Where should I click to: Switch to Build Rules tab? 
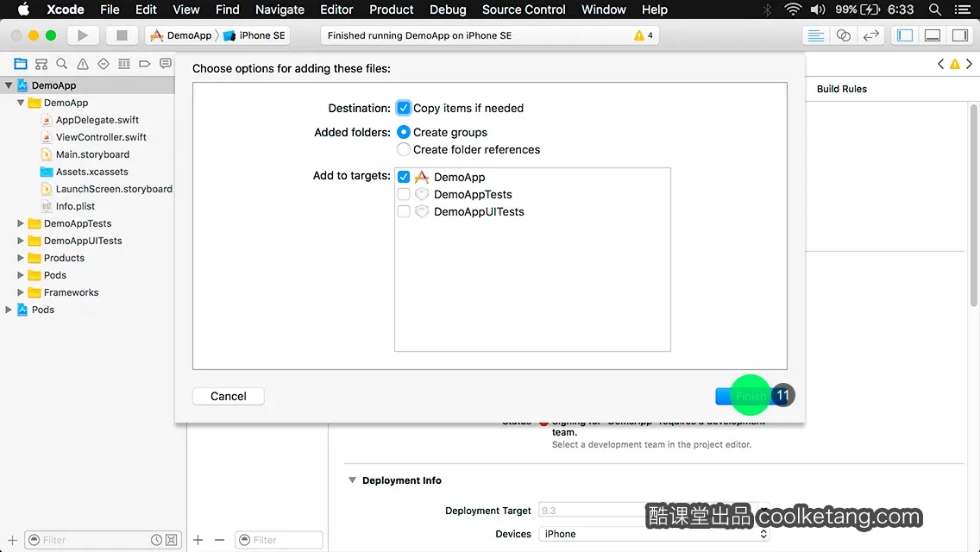841,89
